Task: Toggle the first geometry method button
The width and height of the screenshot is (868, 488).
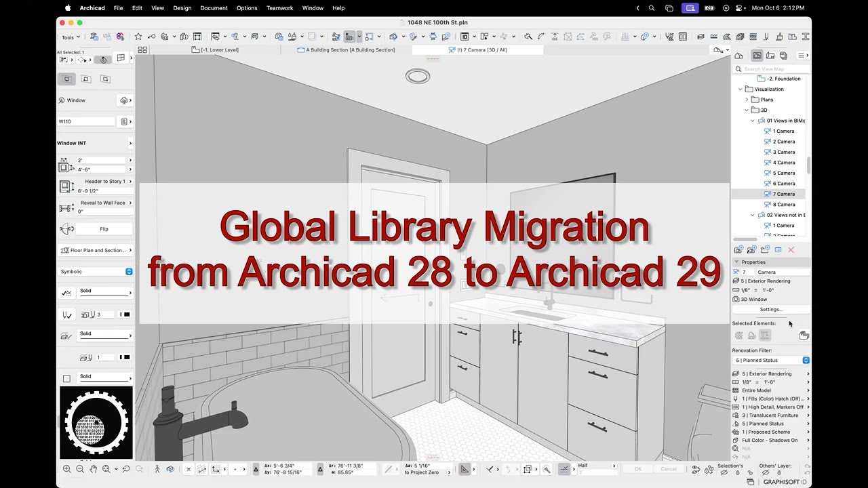Action: click(66, 79)
